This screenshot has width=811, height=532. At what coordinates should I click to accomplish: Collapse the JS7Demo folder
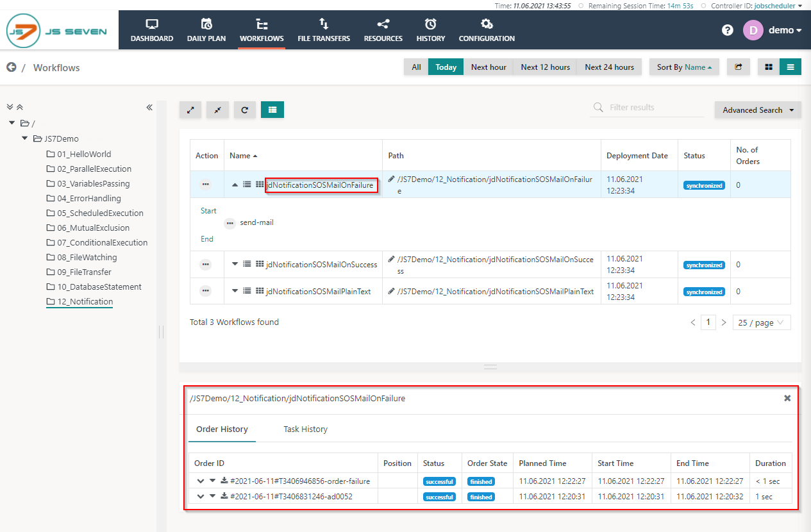point(25,138)
